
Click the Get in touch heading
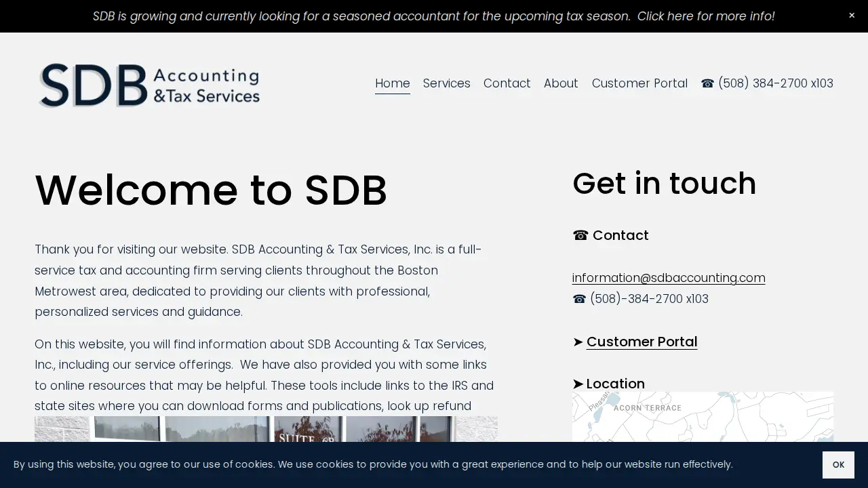tap(665, 184)
